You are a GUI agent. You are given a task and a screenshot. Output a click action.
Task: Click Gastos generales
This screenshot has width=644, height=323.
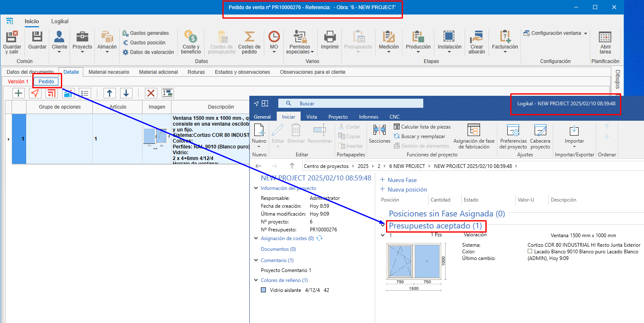(x=146, y=33)
